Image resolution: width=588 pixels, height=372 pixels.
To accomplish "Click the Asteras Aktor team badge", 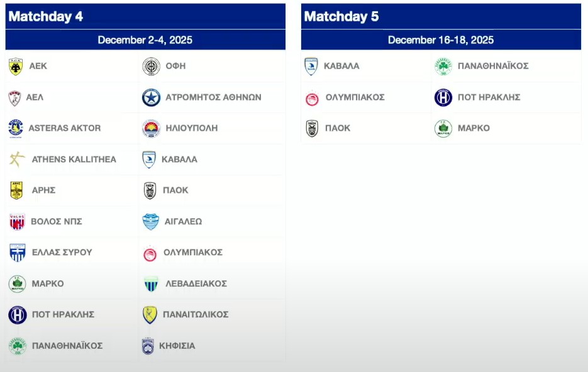I will [x=16, y=128].
